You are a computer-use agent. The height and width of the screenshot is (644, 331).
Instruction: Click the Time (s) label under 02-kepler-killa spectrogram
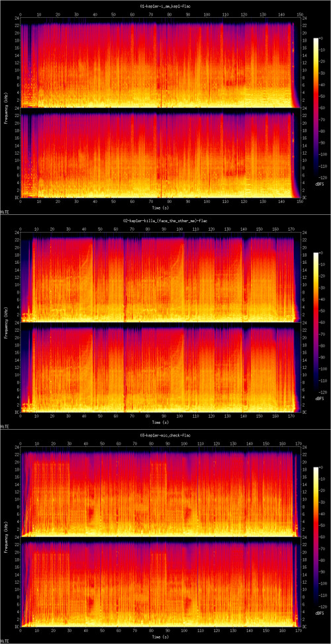pos(160,423)
